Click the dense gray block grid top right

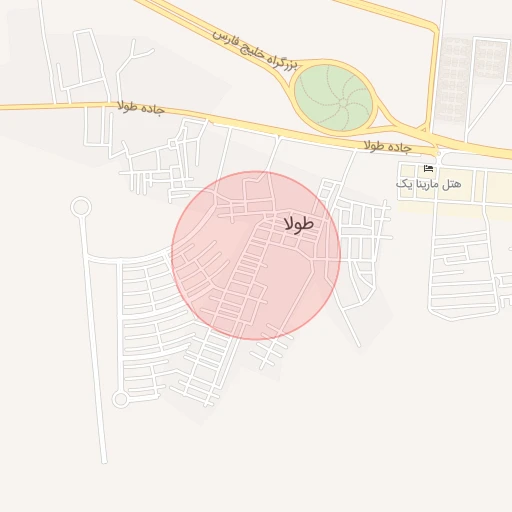pos(474,80)
